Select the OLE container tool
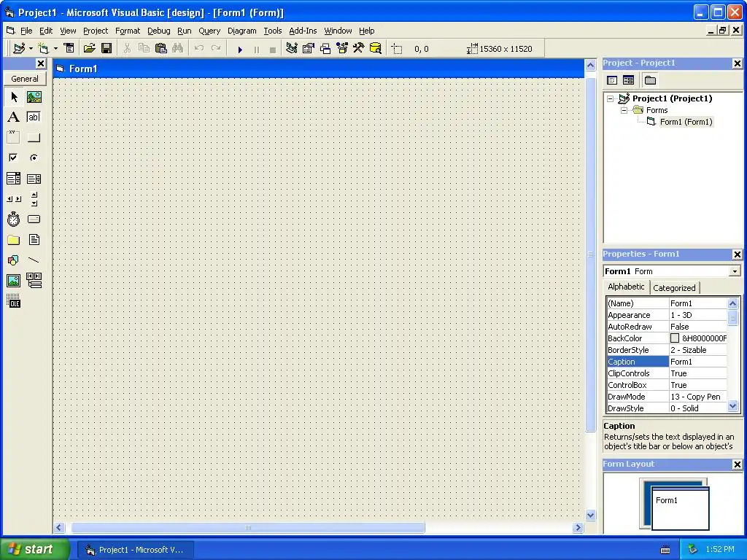 tap(14, 301)
